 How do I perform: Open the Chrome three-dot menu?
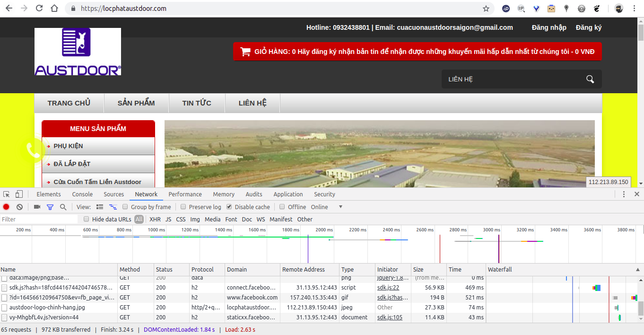[x=635, y=9]
